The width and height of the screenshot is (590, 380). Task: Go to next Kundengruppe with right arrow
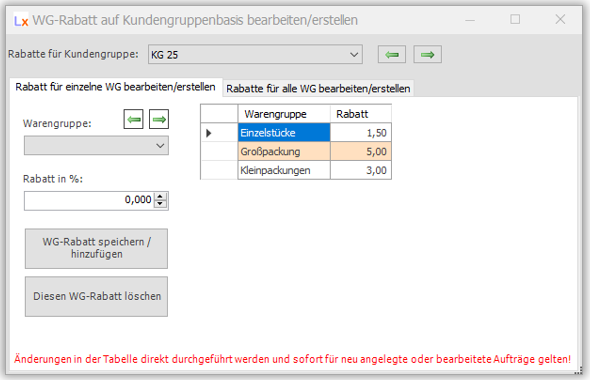click(x=427, y=55)
